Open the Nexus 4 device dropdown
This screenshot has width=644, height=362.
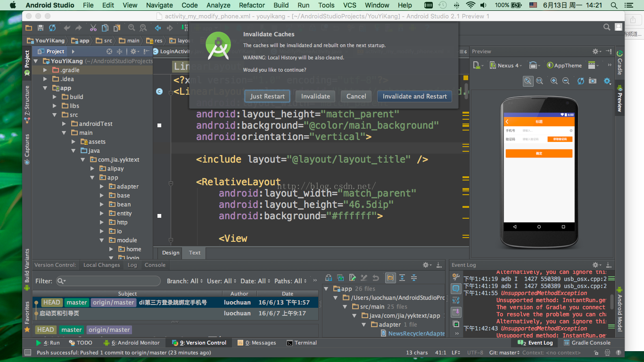(506, 66)
